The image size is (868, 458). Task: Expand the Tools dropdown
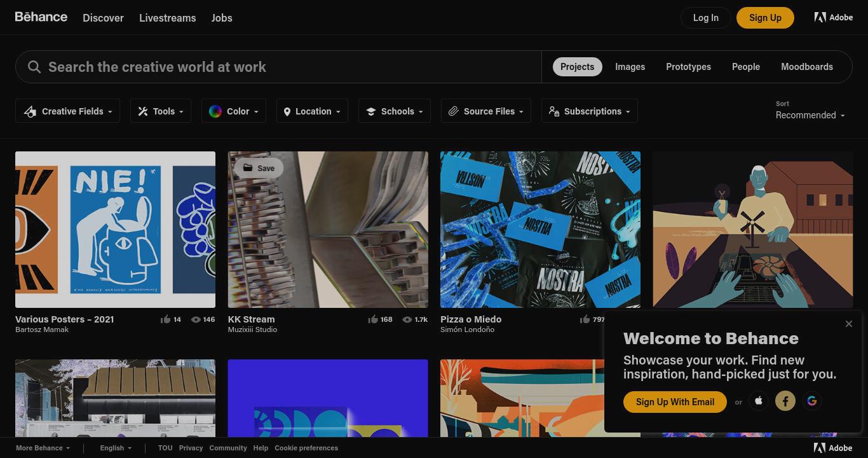click(161, 111)
